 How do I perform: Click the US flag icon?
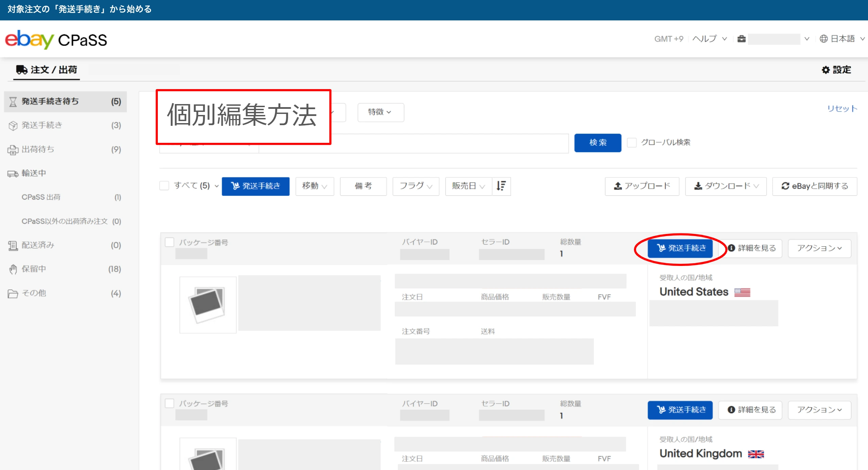(742, 292)
